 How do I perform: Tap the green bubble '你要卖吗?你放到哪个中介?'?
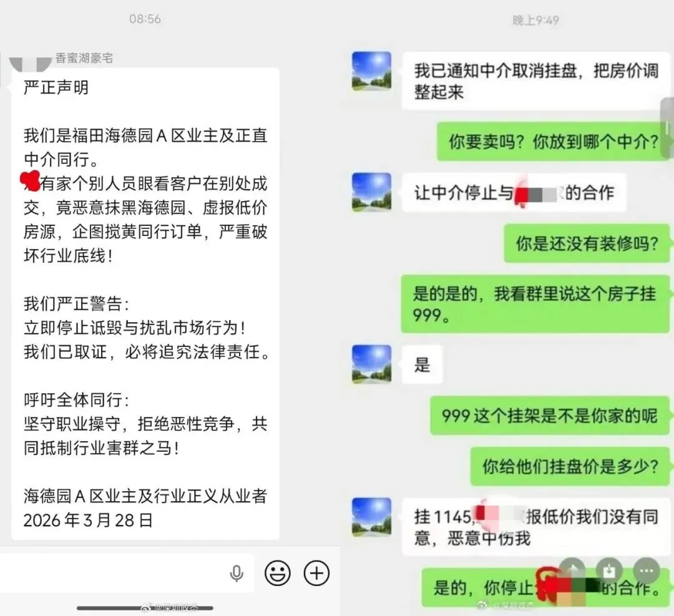(x=553, y=142)
